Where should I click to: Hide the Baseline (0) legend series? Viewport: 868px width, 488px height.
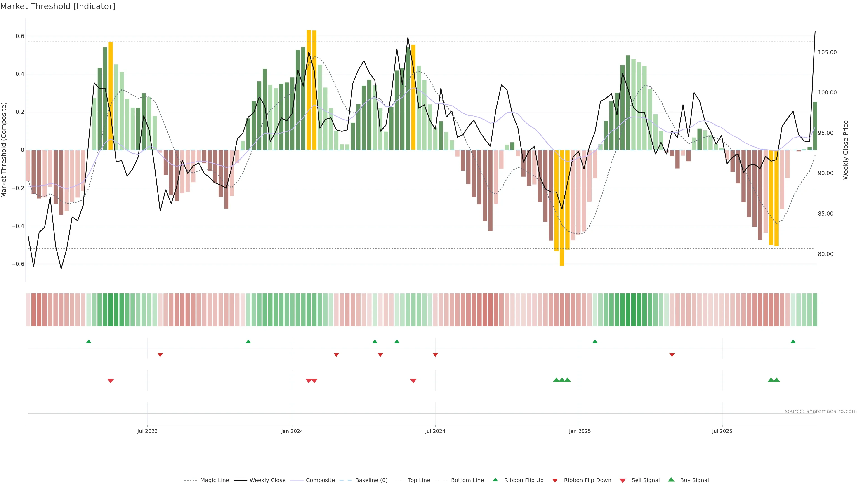coord(371,480)
